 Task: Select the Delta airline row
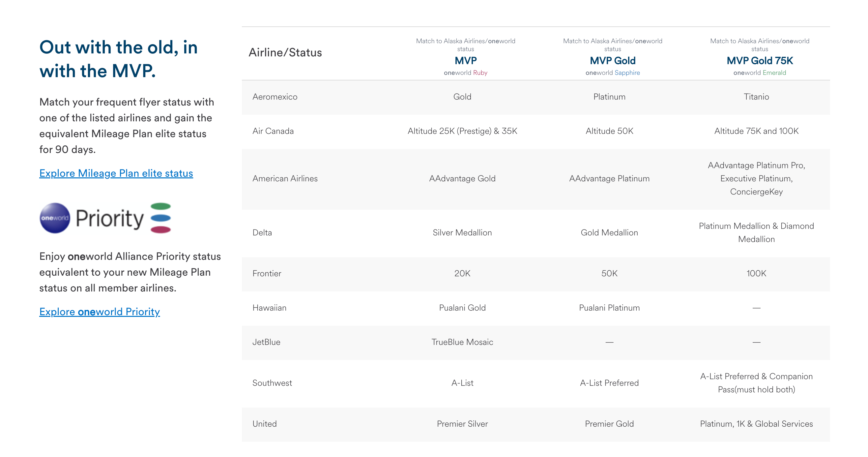pos(262,232)
